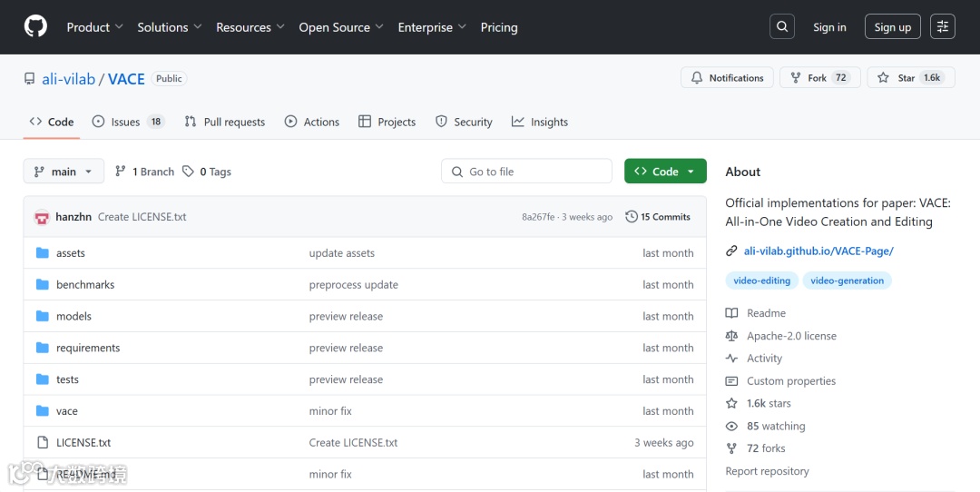Open the main branch selector dropdown

click(x=64, y=172)
